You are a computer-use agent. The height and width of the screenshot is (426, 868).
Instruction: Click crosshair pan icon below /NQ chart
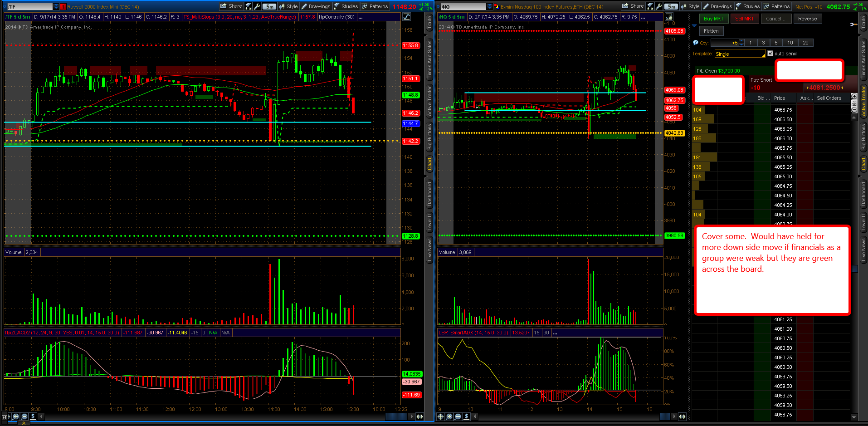tap(440, 416)
